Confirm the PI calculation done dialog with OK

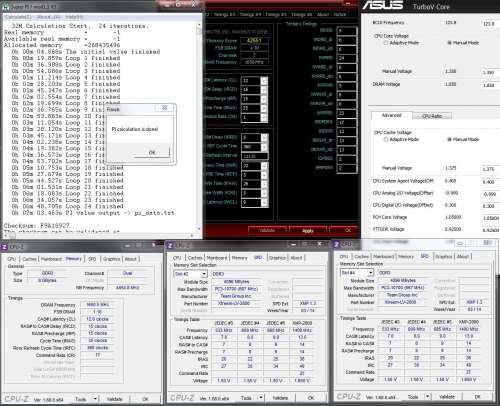152,152
